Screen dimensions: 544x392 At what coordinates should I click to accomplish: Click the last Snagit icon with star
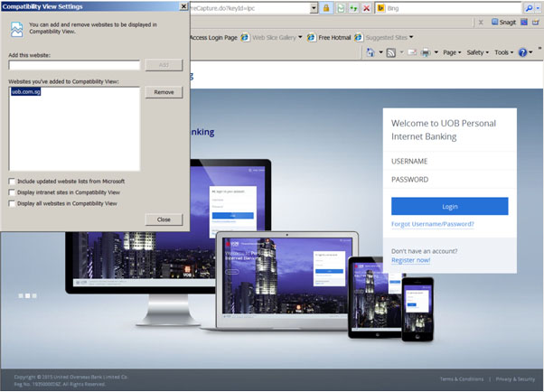tap(536, 23)
